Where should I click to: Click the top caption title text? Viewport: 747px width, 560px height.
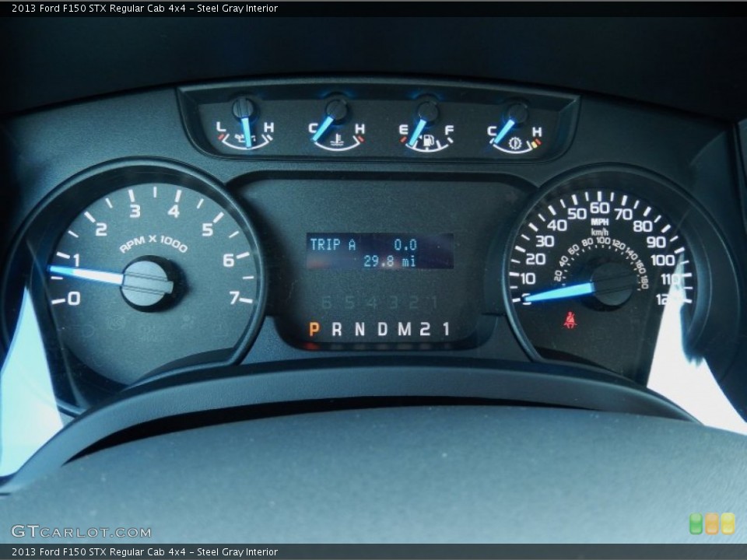click(145, 8)
